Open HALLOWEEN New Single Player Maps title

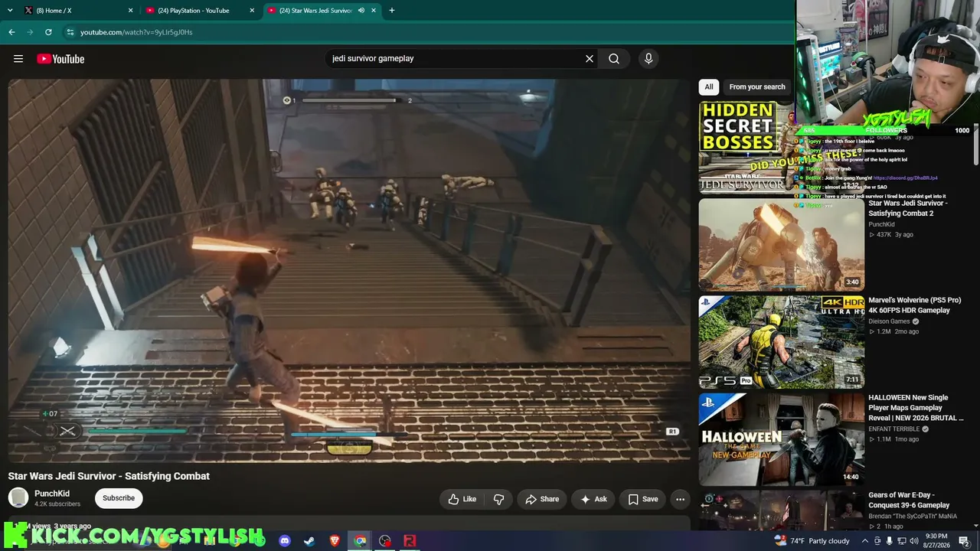click(916, 408)
